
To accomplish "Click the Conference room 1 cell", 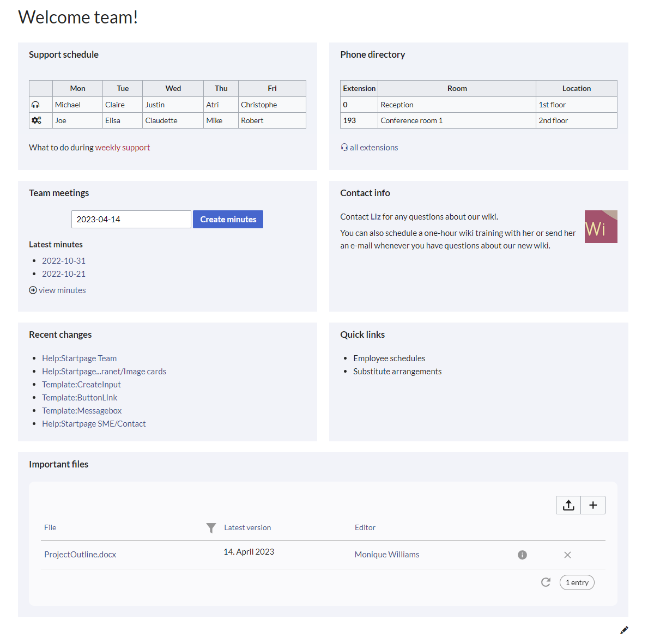I will pyautogui.click(x=457, y=120).
